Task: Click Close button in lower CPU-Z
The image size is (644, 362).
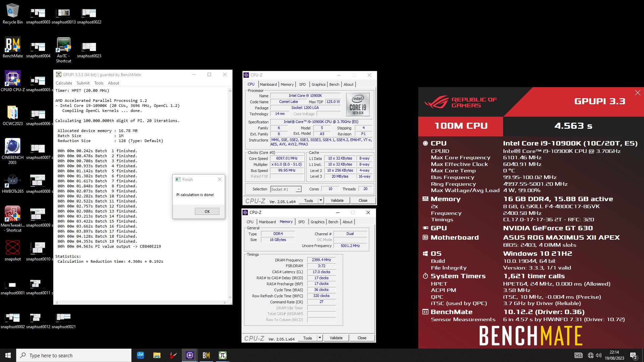Action: [x=362, y=338]
